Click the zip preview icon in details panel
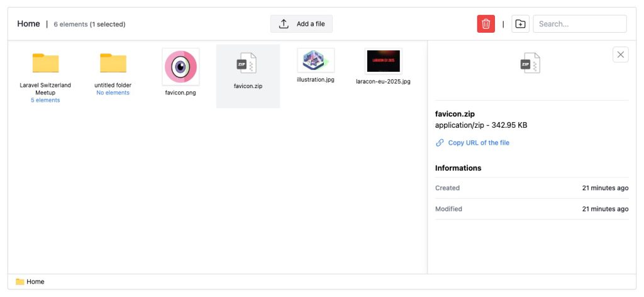This screenshot has height=297, width=644. (x=530, y=64)
